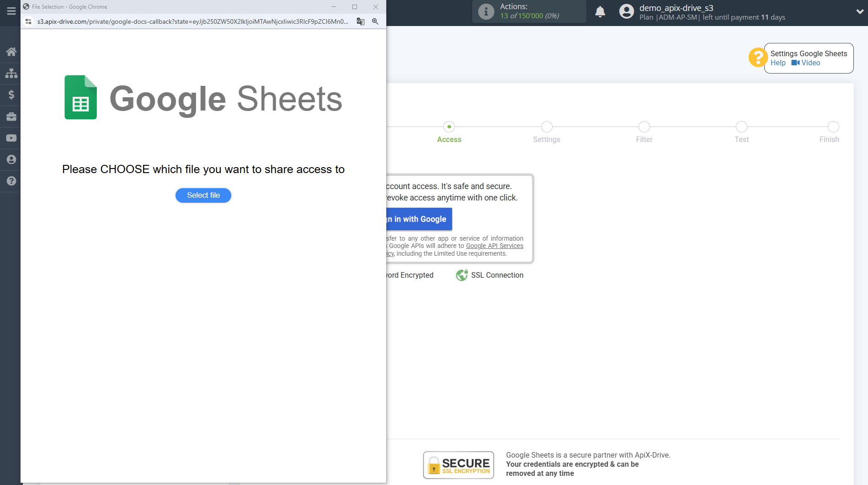Screen dimensions: 868x485
Task: Click the site info icon in address bar
Action: coord(28,21)
